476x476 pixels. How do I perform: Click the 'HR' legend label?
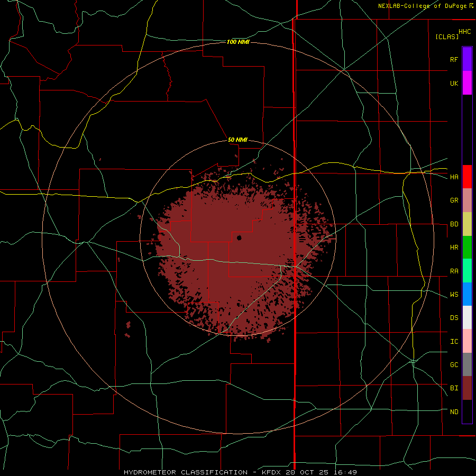click(x=454, y=248)
